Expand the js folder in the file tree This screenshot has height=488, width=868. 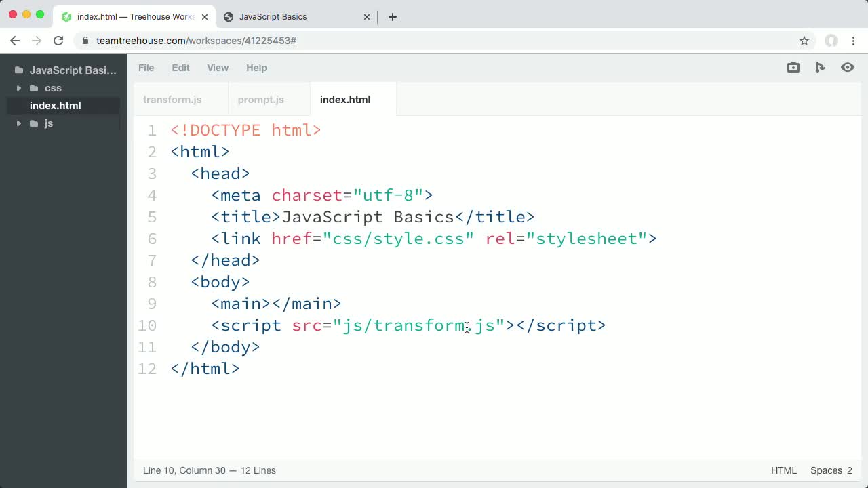(x=18, y=123)
